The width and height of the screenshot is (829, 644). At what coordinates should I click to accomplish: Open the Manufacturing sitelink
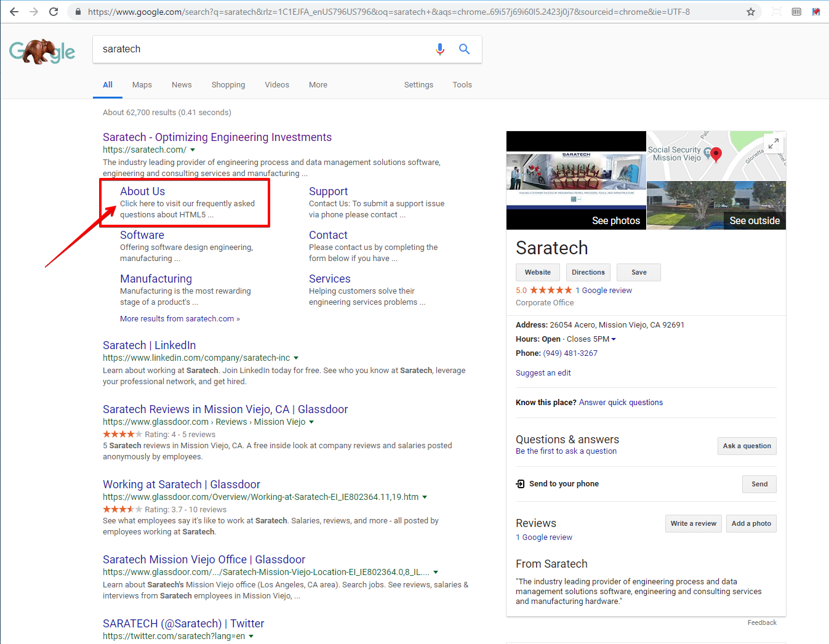pos(156,279)
